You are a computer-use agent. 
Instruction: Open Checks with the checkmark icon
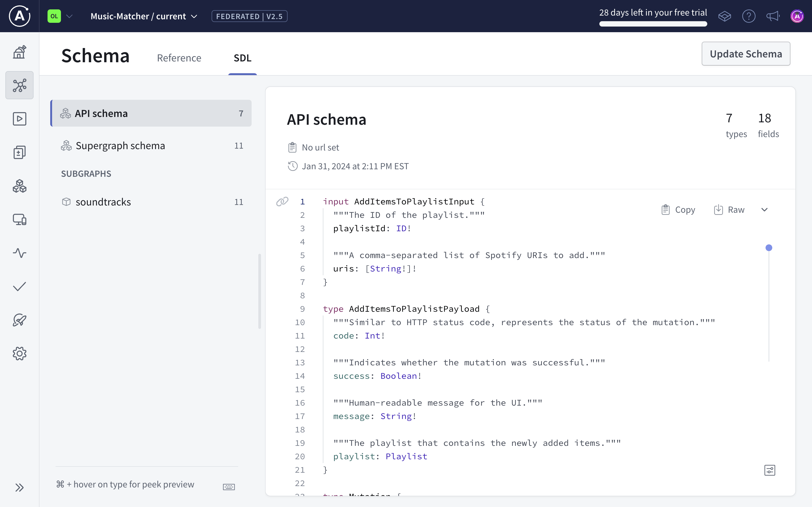coord(19,286)
